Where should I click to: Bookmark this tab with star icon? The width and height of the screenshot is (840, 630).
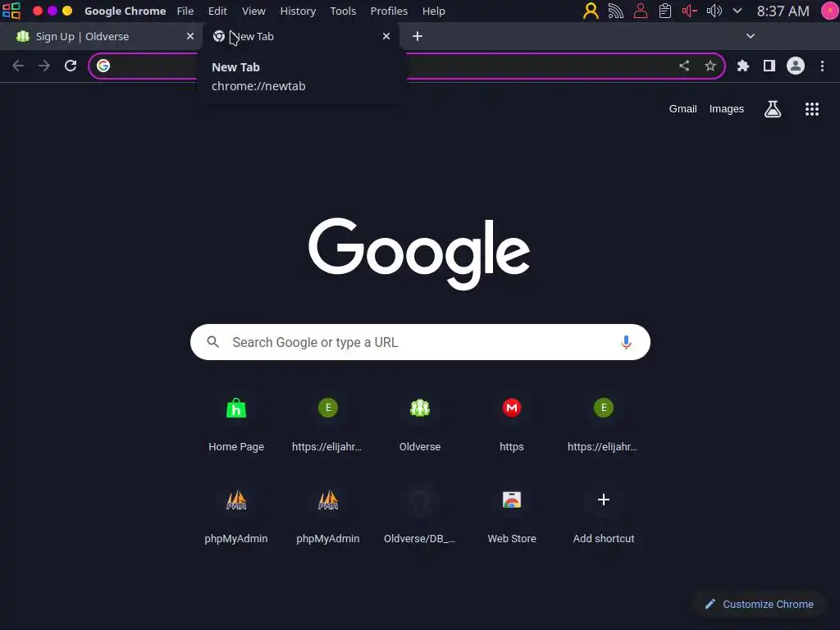(x=710, y=66)
